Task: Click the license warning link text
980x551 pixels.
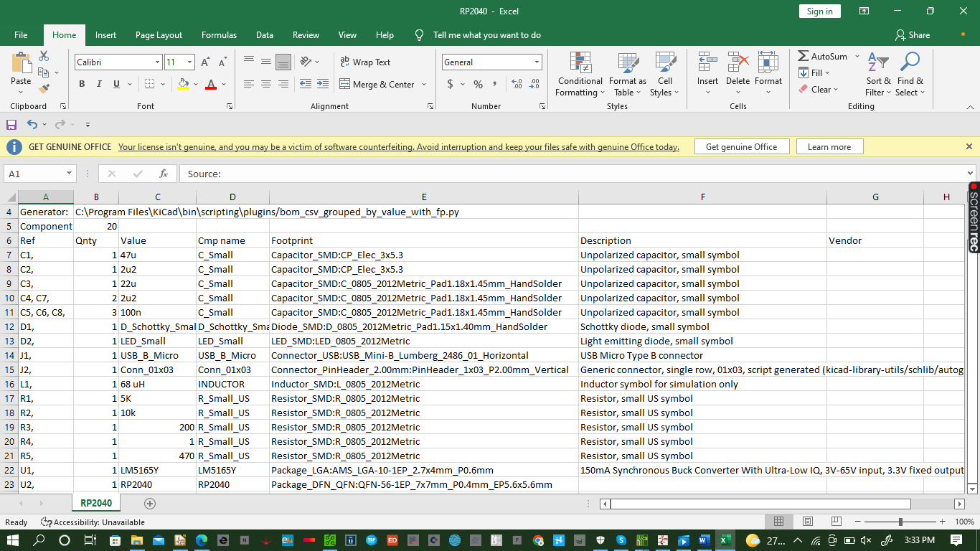Action: [398, 146]
